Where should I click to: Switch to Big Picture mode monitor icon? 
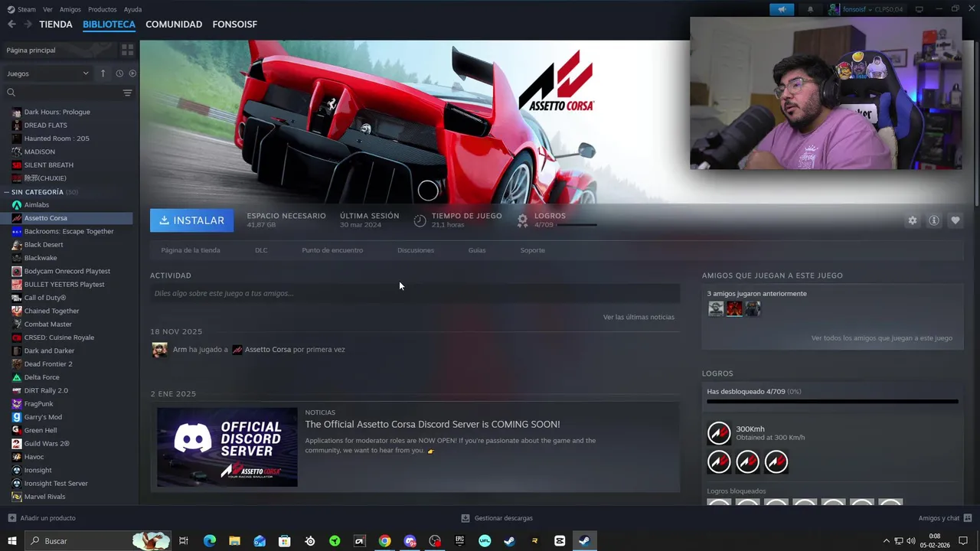920,9
